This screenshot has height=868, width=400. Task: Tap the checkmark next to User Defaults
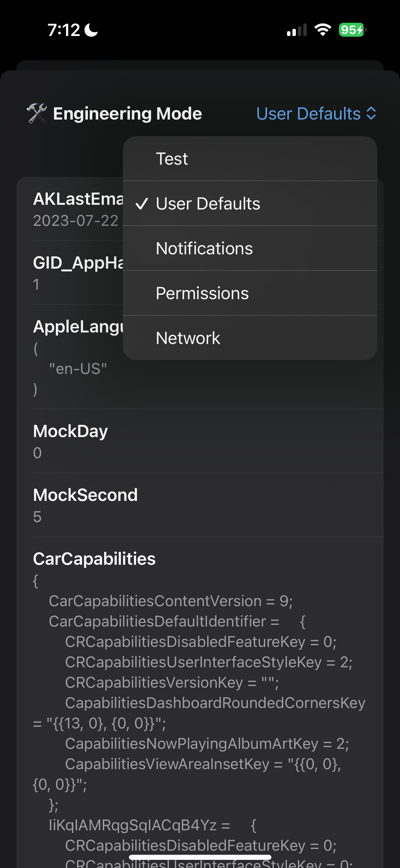pos(142,203)
